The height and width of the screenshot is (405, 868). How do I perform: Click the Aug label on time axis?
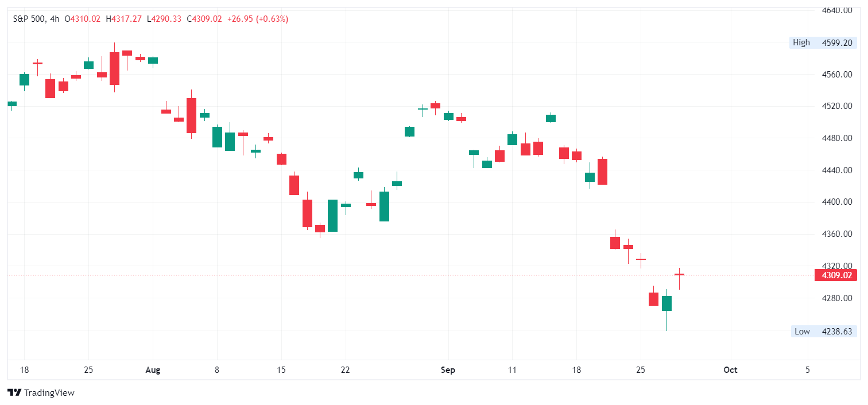click(x=153, y=370)
